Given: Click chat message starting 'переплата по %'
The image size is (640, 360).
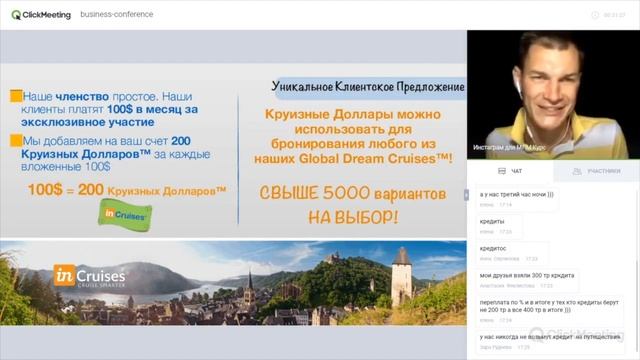Looking at the screenshot, I should (x=549, y=311).
